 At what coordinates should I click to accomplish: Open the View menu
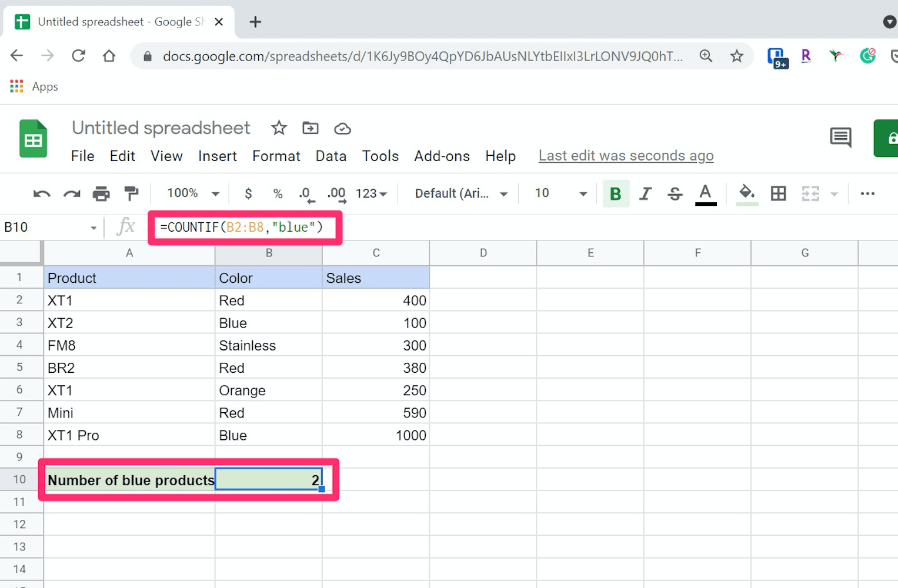tap(166, 156)
